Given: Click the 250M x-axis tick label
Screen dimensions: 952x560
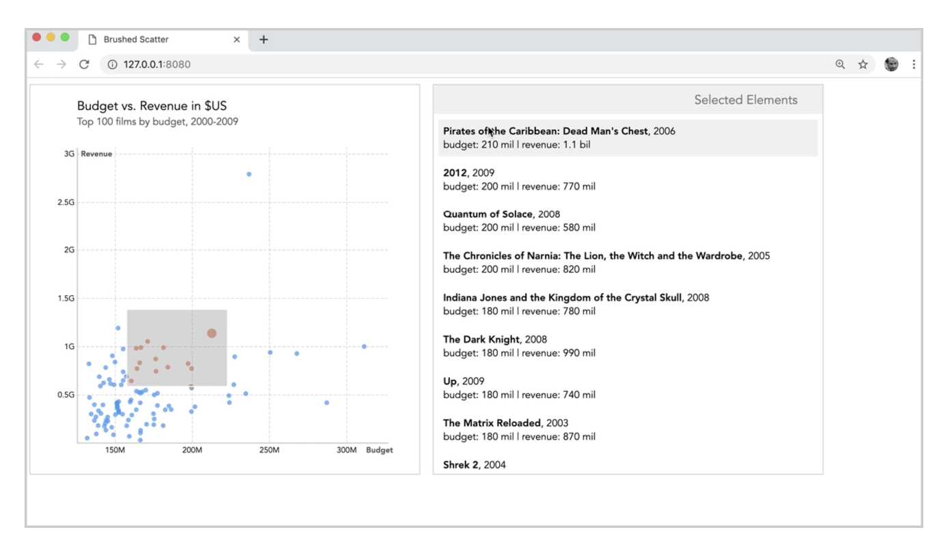Looking at the screenshot, I should coord(269,451).
